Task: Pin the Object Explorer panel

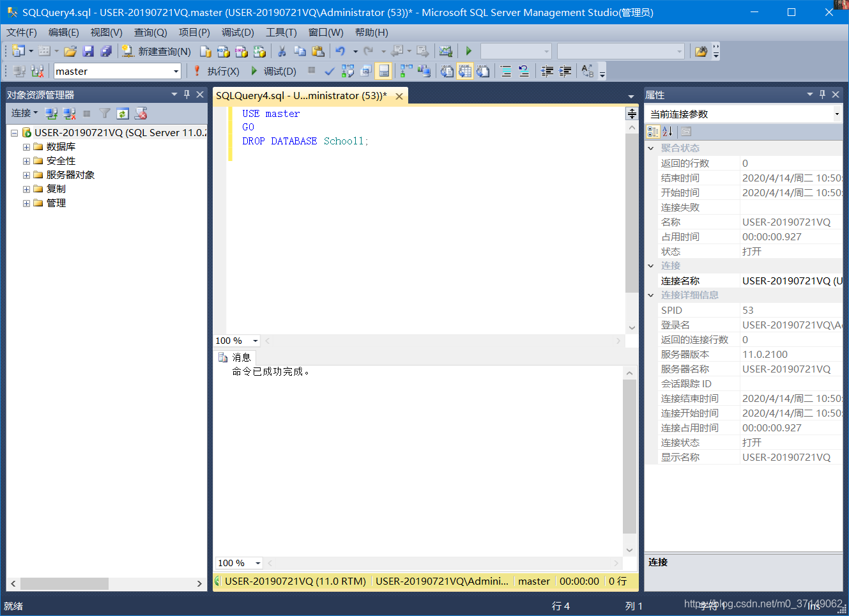Action: (187, 95)
